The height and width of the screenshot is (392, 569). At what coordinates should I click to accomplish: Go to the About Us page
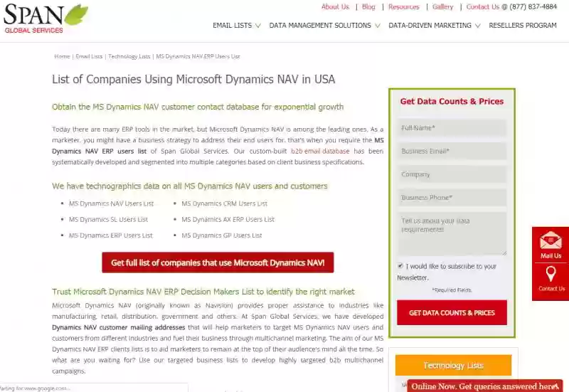coord(335,7)
